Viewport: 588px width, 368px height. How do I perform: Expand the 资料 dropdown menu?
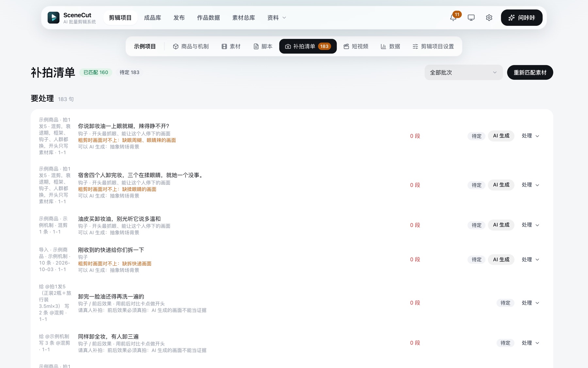click(x=276, y=18)
